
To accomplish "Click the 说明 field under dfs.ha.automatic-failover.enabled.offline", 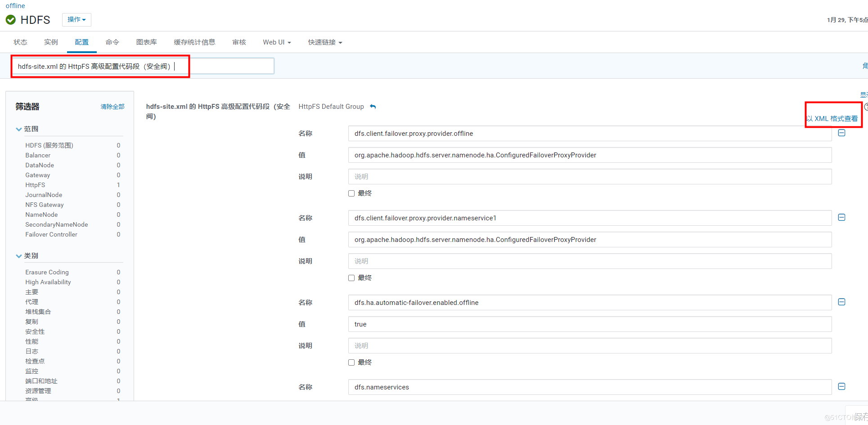I will pyautogui.click(x=590, y=346).
